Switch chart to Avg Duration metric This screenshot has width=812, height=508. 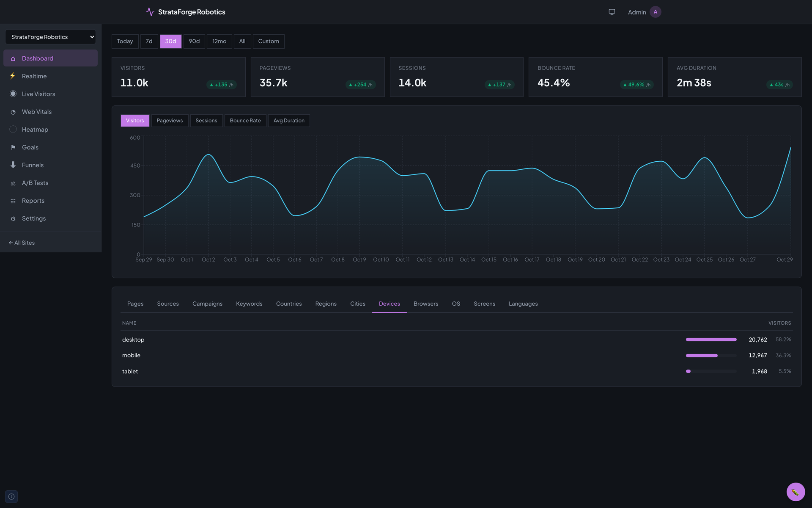[x=289, y=121]
